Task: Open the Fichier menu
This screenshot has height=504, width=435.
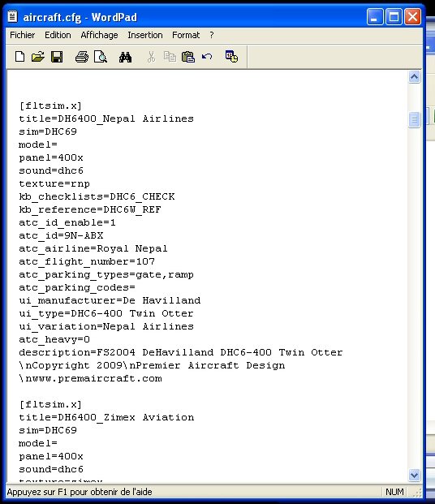Action: (22, 35)
